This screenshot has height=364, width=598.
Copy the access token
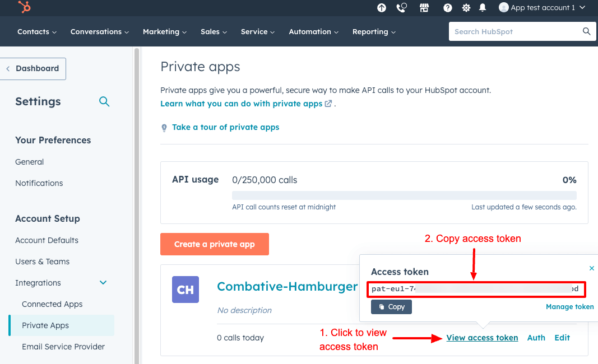click(391, 307)
